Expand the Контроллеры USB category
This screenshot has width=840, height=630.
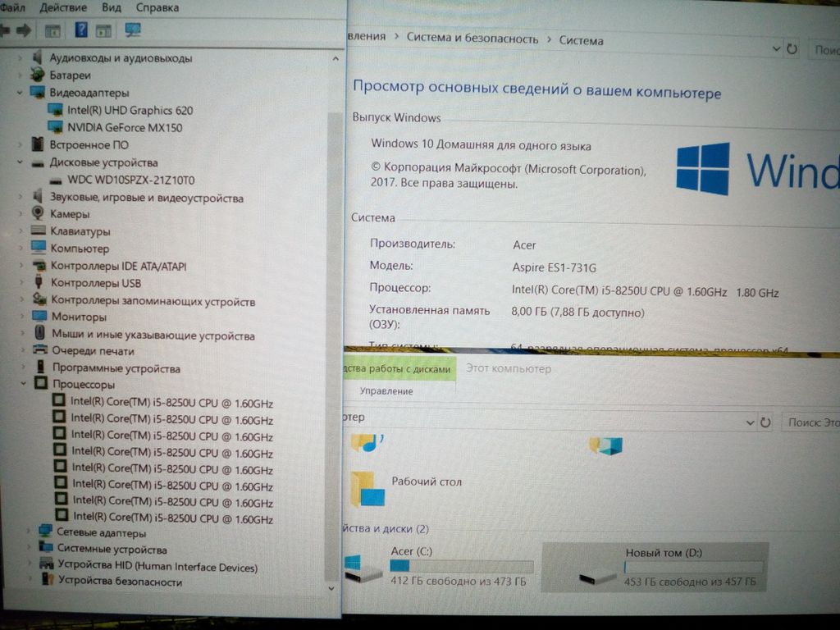22,283
